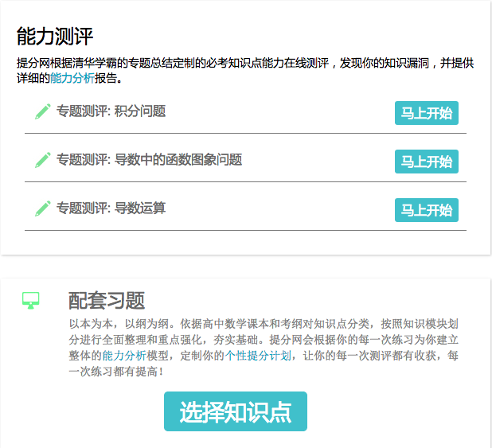Open the 能力分析 link under 能力测评
492x448 pixels.
[72, 78]
